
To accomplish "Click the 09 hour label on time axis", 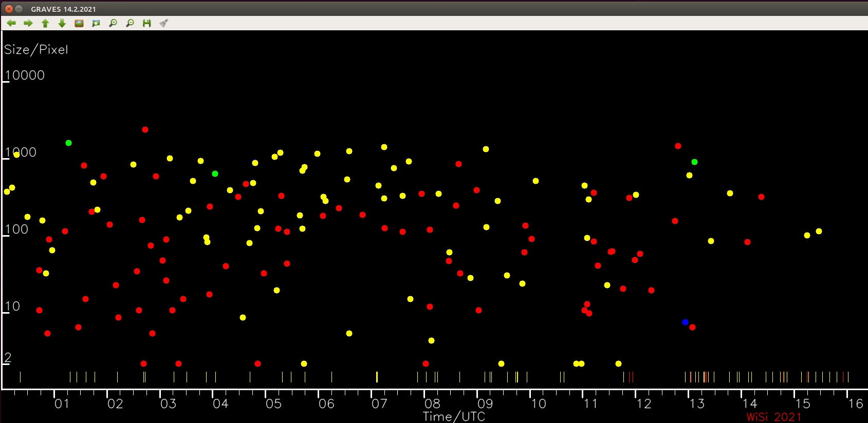I will coord(485,404).
